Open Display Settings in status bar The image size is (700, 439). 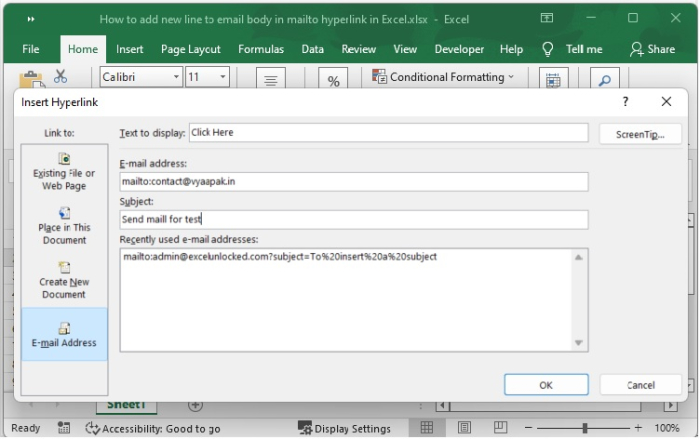pos(345,428)
